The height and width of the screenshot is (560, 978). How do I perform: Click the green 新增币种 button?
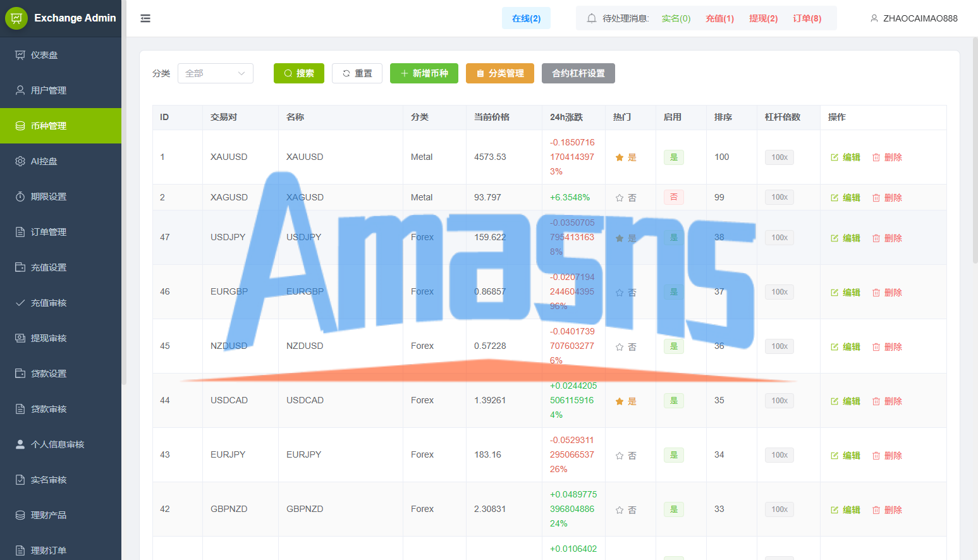coord(424,73)
